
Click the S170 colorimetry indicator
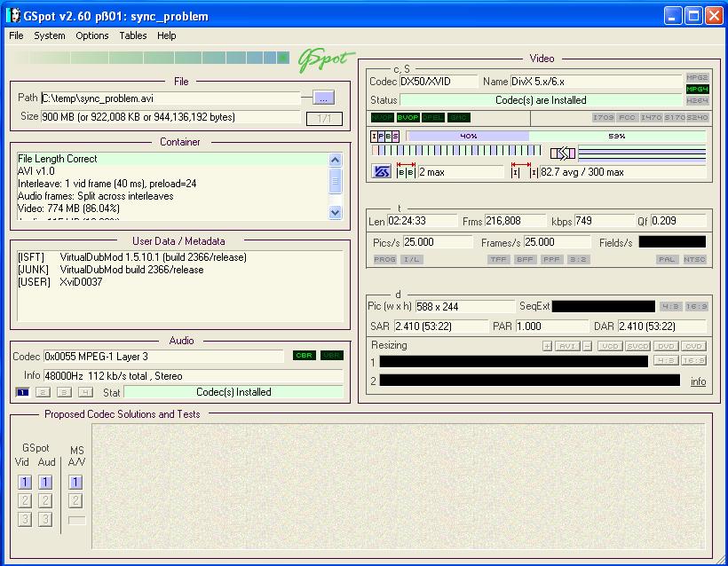(x=675, y=117)
